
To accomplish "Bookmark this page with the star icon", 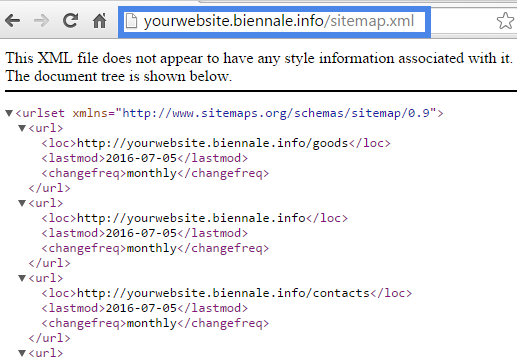I will [x=505, y=21].
